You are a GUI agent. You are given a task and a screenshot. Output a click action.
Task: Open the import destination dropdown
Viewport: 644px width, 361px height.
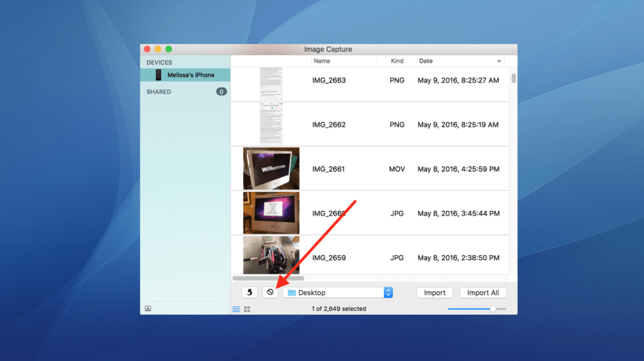coord(388,292)
